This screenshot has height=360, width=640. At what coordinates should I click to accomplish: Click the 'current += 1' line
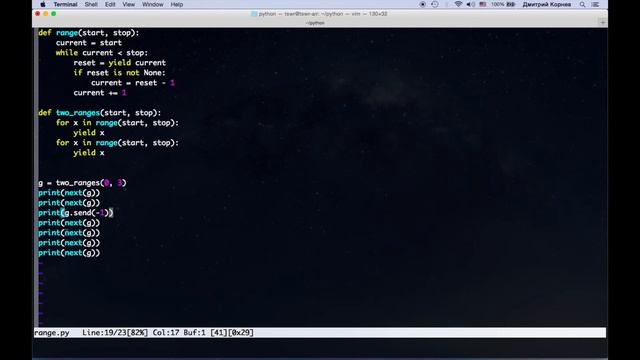tap(100, 93)
